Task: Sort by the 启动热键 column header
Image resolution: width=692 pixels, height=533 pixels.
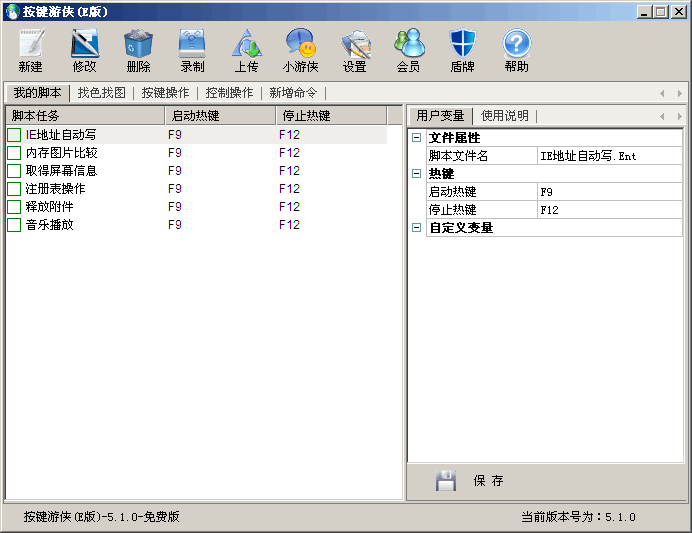Action: pos(220,116)
